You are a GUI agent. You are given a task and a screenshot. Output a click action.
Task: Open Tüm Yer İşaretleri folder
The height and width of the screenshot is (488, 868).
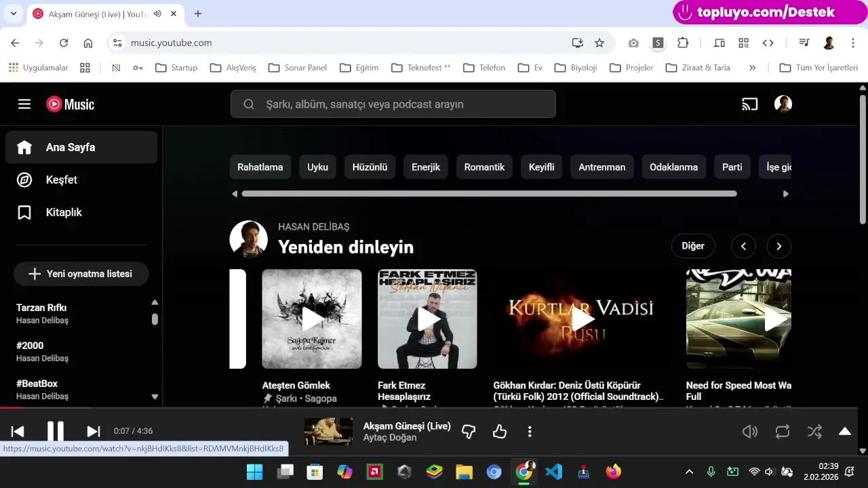(819, 68)
